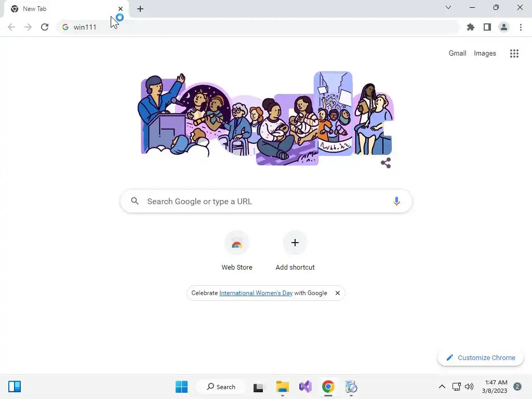Open the Google Doodle illustration

(x=266, y=119)
